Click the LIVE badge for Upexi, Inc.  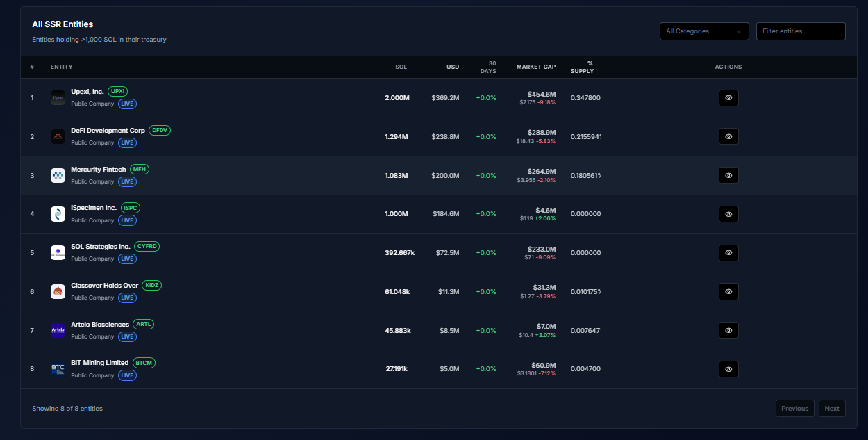(x=127, y=104)
